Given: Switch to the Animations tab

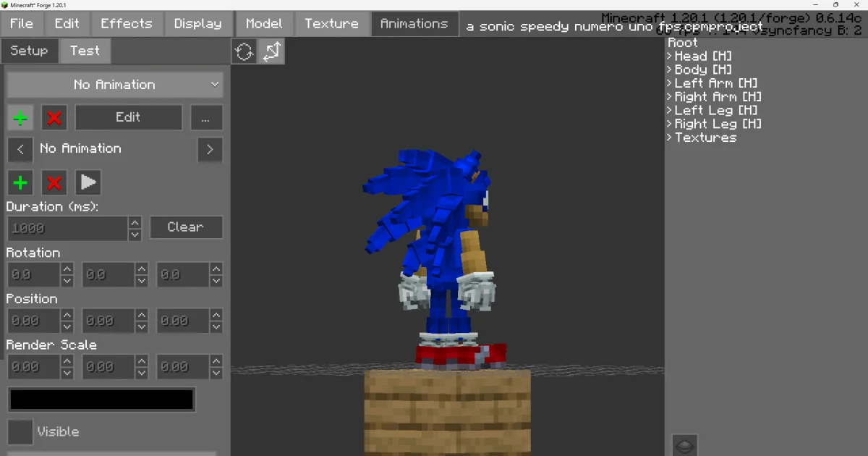Looking at the screenshot, I should point(414,24).
